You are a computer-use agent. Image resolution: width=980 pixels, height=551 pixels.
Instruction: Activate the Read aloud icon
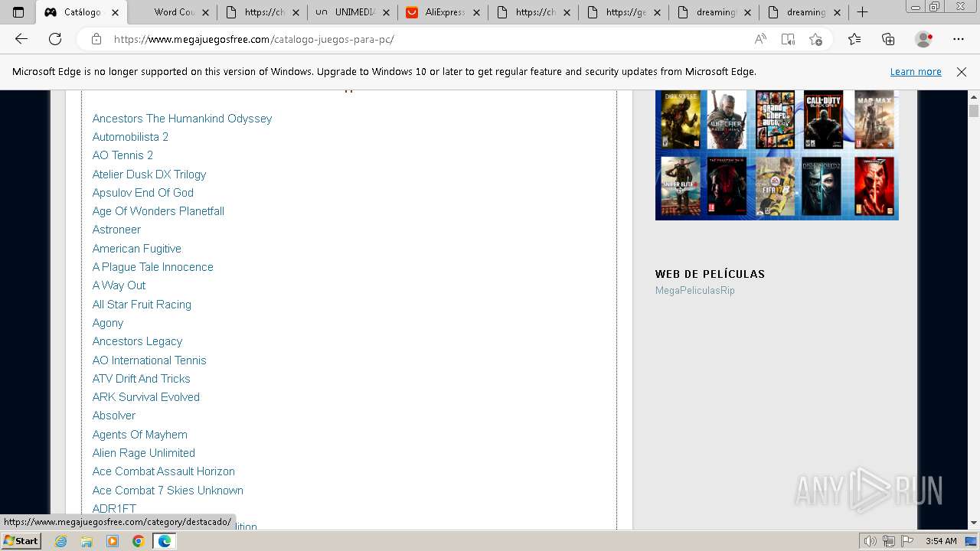click(760, 39)
